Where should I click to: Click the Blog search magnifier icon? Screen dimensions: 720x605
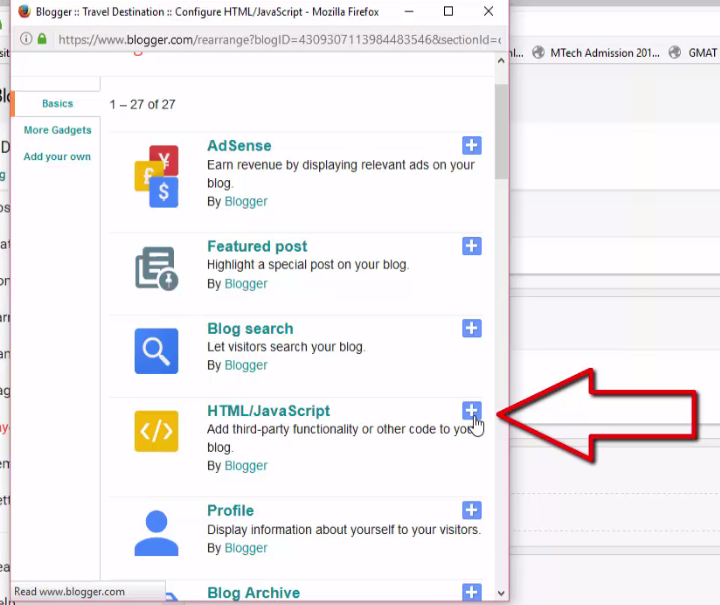[x=156, y=351]
